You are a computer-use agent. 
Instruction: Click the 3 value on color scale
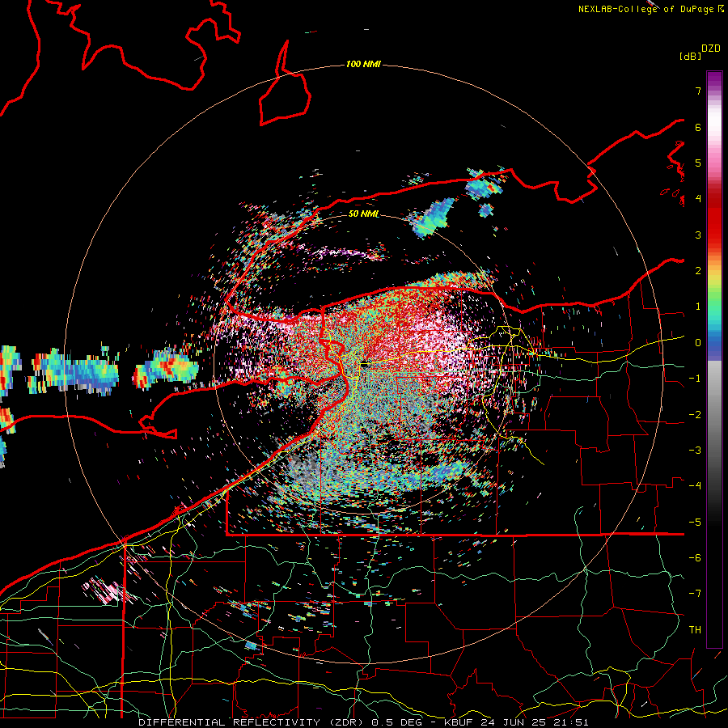coord(698,235)
